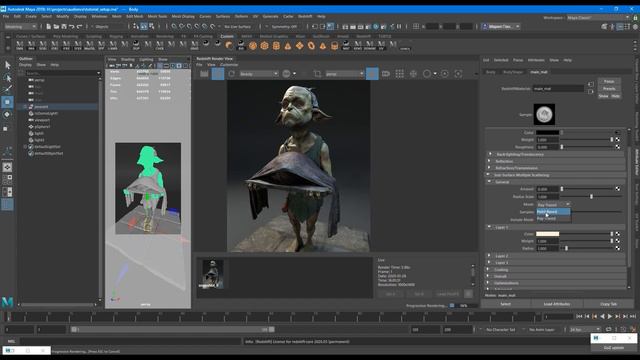
Task: Select pSphere1 in the Outliner
Action: pos(42,127)
